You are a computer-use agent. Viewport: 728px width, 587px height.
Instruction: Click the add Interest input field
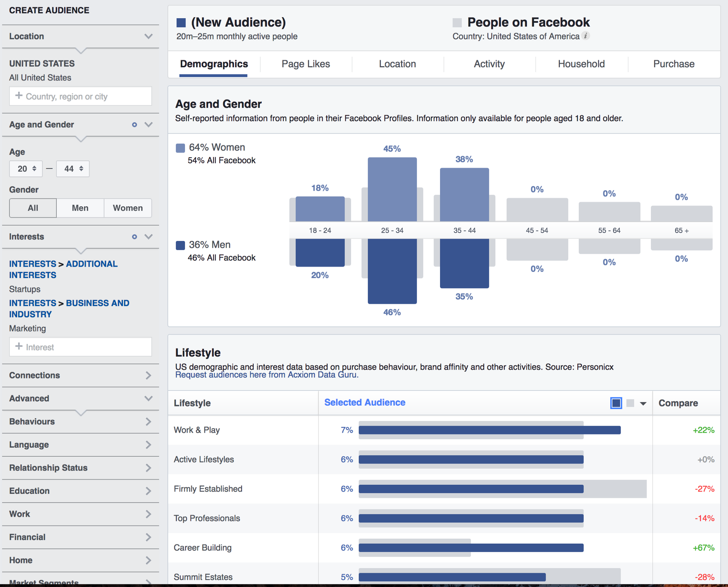(80, 347)
